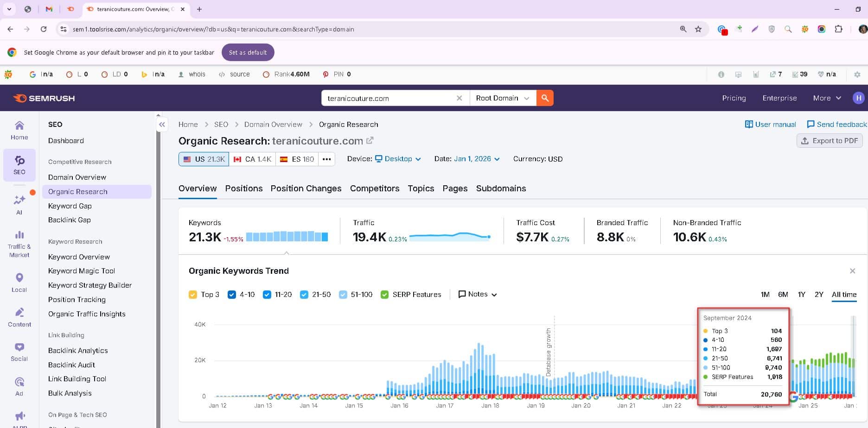Viewport: 868px width, 428px height.
Task: Close the Organic Keywords Trend panel
Action: coord(852,271)
